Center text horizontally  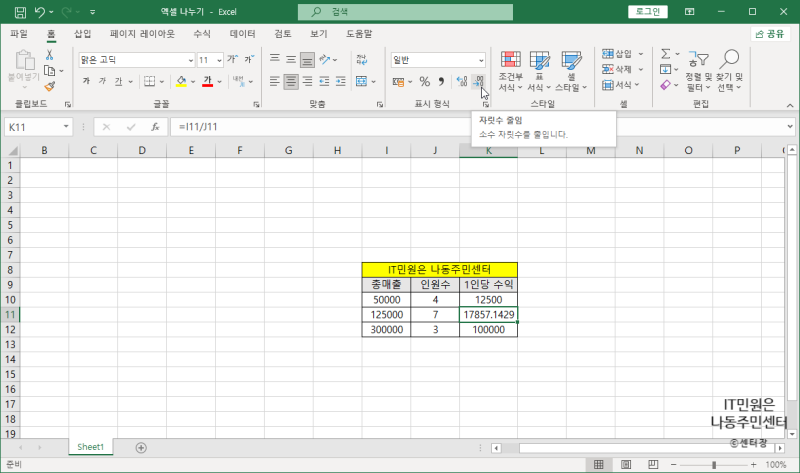(x=291, y=81)
